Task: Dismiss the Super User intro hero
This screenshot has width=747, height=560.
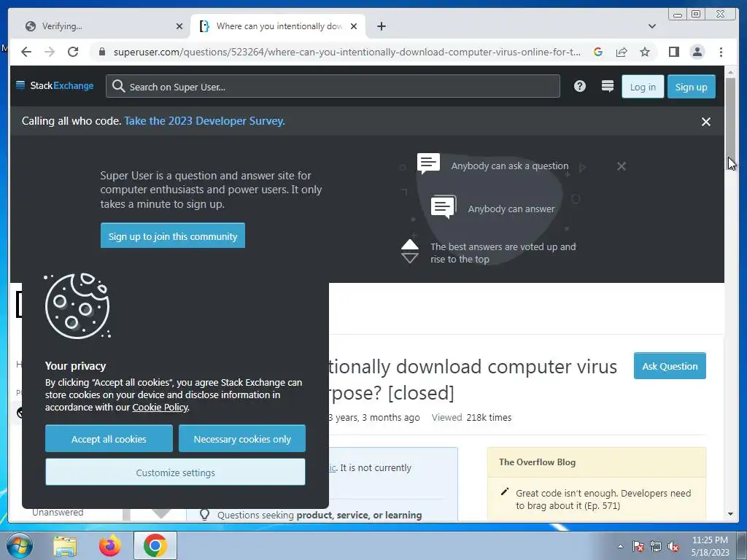Action: [x=622, y=166]
